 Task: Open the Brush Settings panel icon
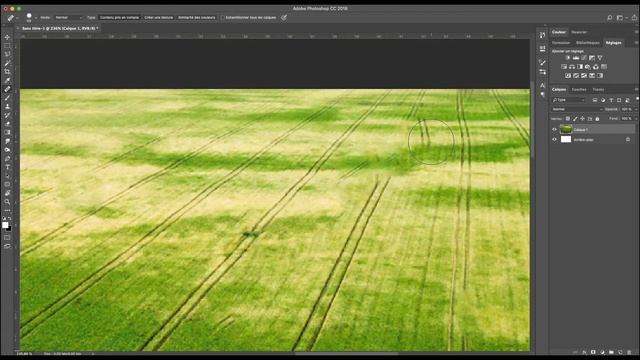(x=542, y=62)
